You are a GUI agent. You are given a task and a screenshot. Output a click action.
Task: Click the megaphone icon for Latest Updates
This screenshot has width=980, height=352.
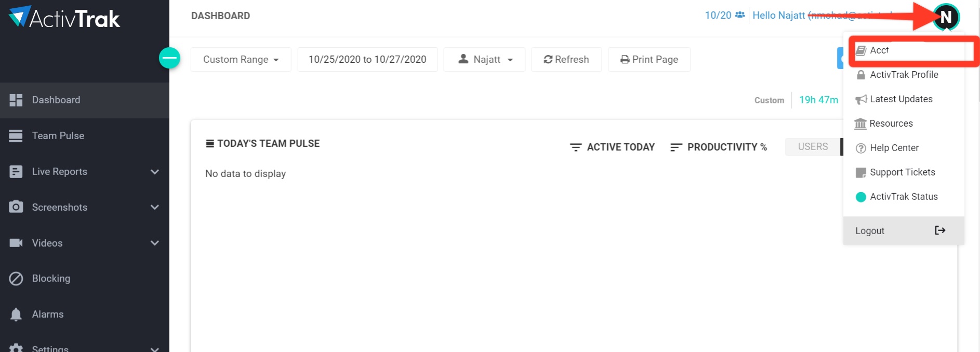861,99
